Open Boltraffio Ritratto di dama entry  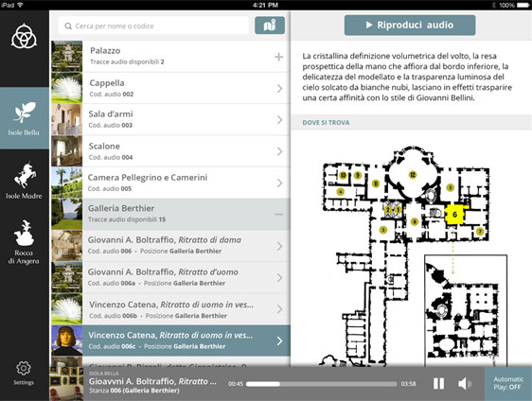point(170,246)
